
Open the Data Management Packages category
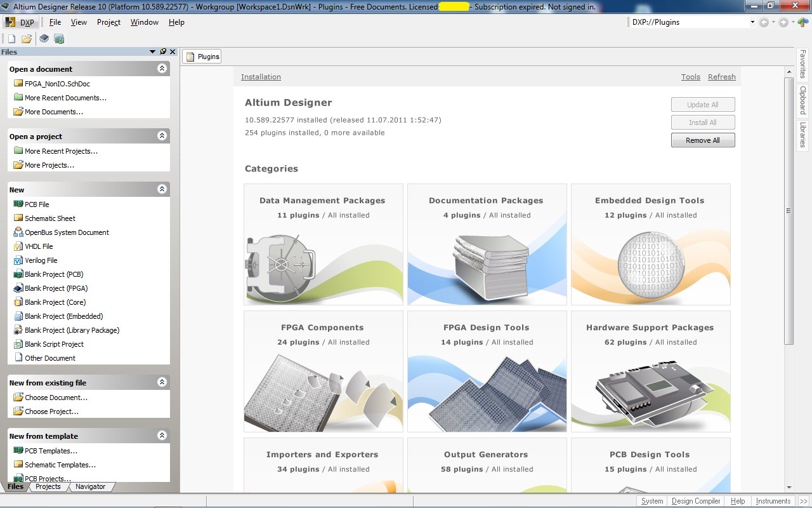pyautogui.click(x=324, y=244)
